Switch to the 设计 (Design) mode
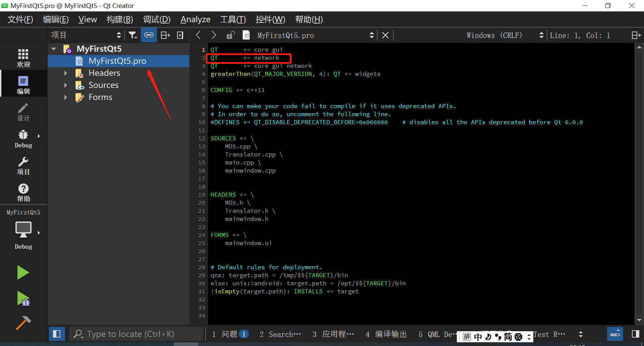This screenshot has height=346, width=644. click(x=23, y=112)
